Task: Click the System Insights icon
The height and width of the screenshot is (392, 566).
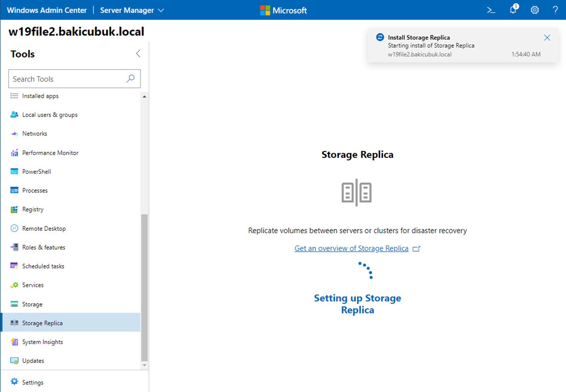Action: point(14,342)
